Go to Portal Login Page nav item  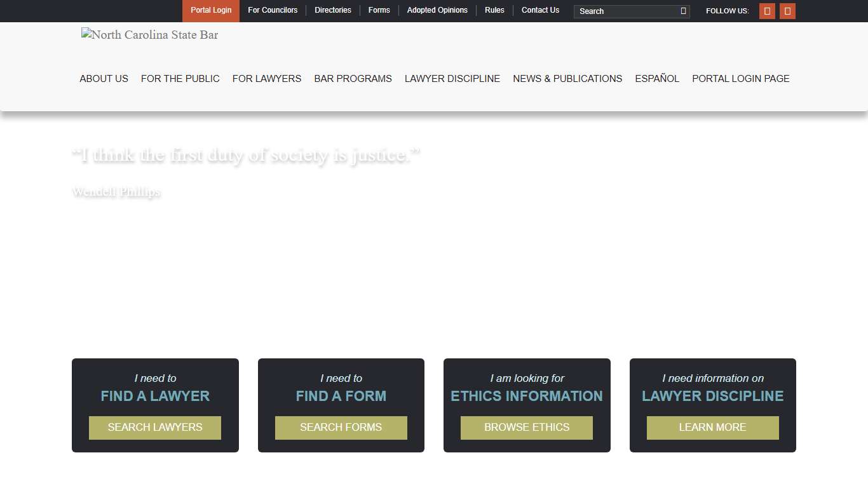coord(741,79)
